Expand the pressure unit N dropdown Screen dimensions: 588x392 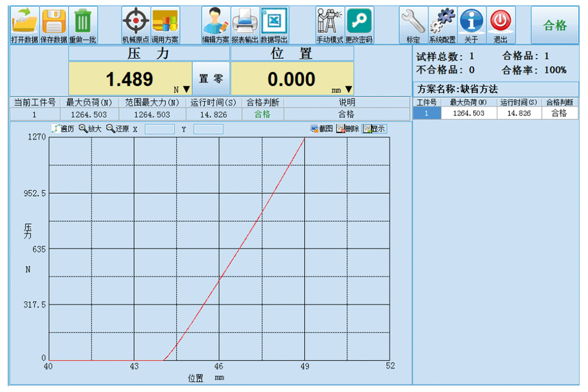point(187,89)
